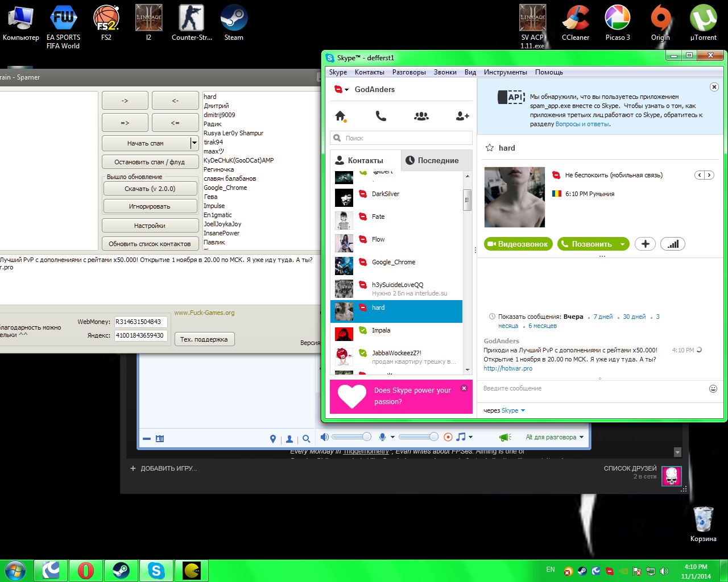Screen dimensions: 728x582
Task: Click Скачать (v 2.0.0) update button
Action: (x=150, y=189)
